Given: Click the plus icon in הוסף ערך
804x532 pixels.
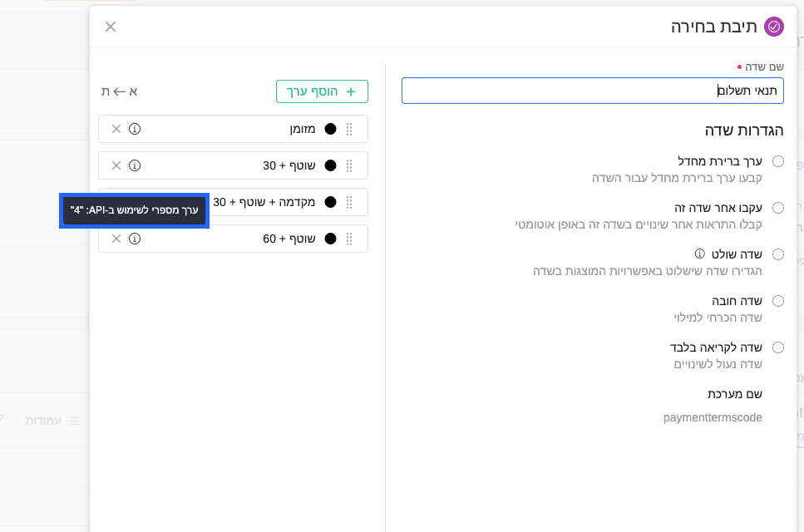Looking at the screenshot, I should 351,91.
